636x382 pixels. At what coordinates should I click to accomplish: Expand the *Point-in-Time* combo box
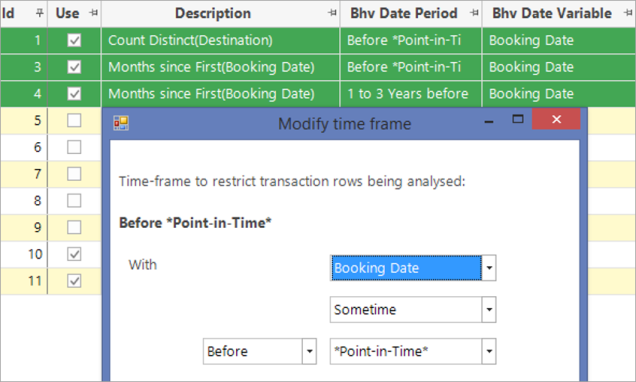[489, 351]
